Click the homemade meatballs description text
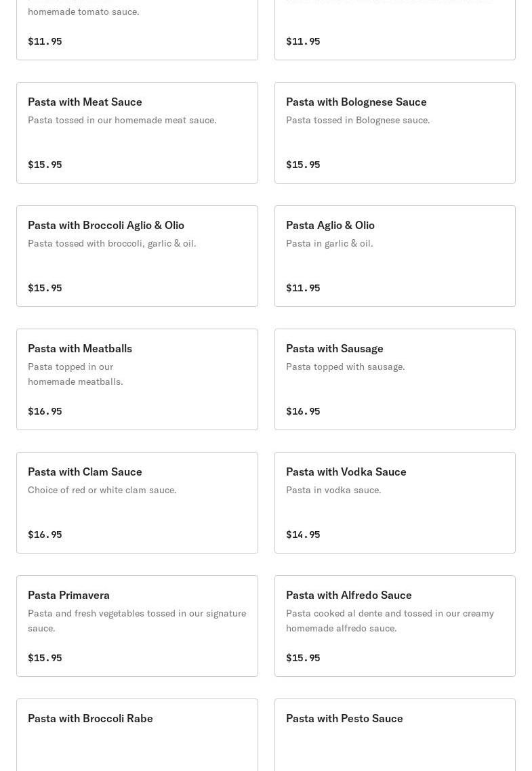 click(75, 374)
